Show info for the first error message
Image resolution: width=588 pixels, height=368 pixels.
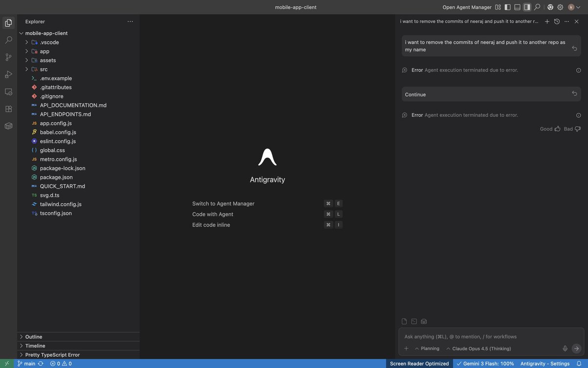point(578,70)
